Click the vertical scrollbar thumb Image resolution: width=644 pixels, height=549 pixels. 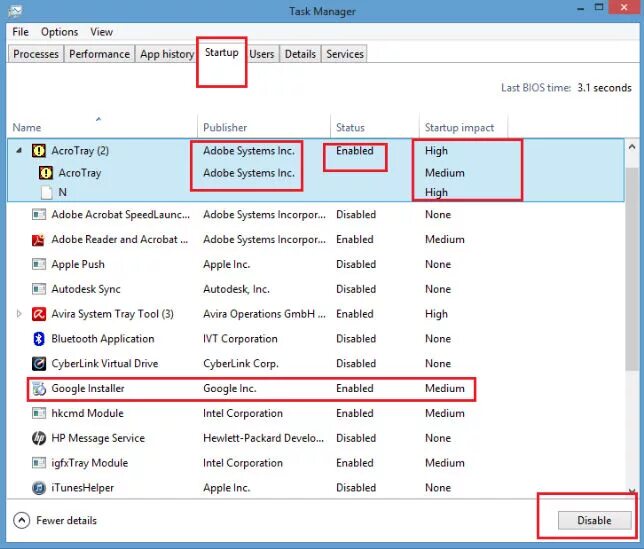click(x=632, y=269)
